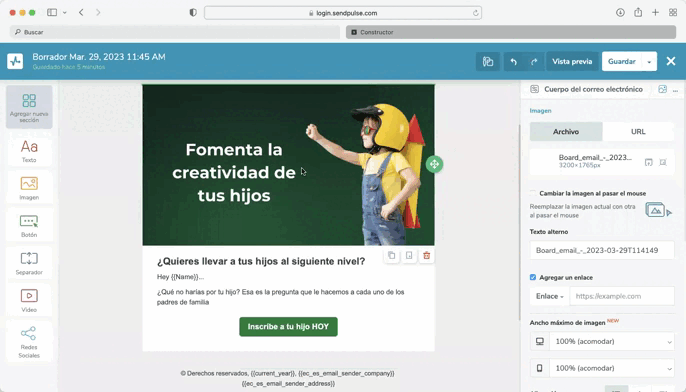Switch to the URL tab
This screenshot has width=686, height=392.
tap(638, 132)
